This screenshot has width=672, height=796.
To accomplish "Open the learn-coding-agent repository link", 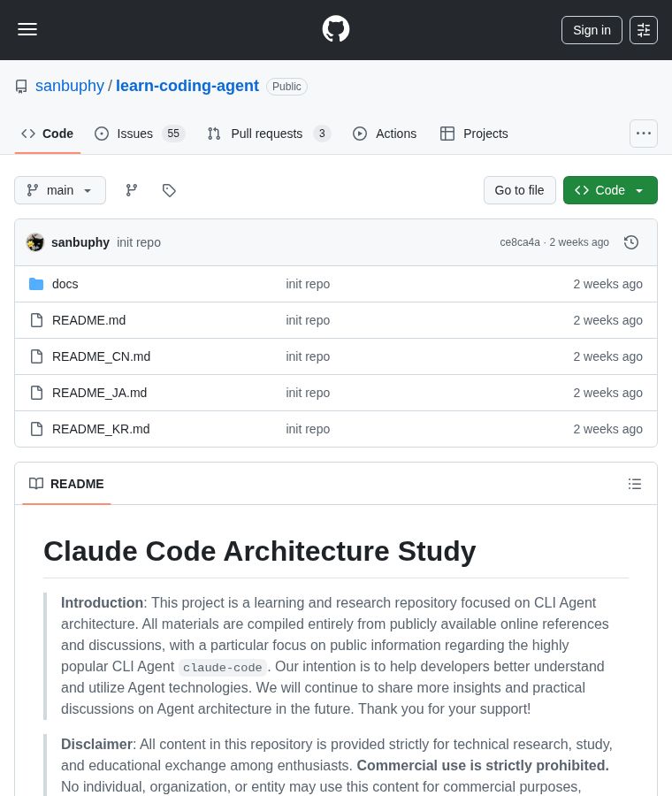I will point(187,86).
